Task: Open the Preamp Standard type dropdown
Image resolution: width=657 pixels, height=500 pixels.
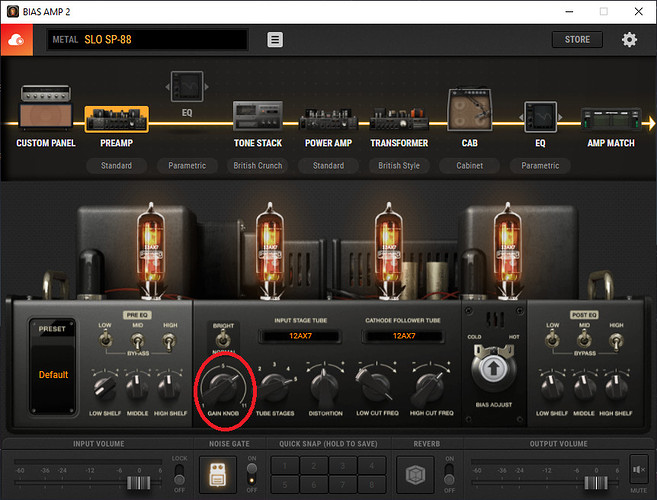Action: (x=116, y=166)
